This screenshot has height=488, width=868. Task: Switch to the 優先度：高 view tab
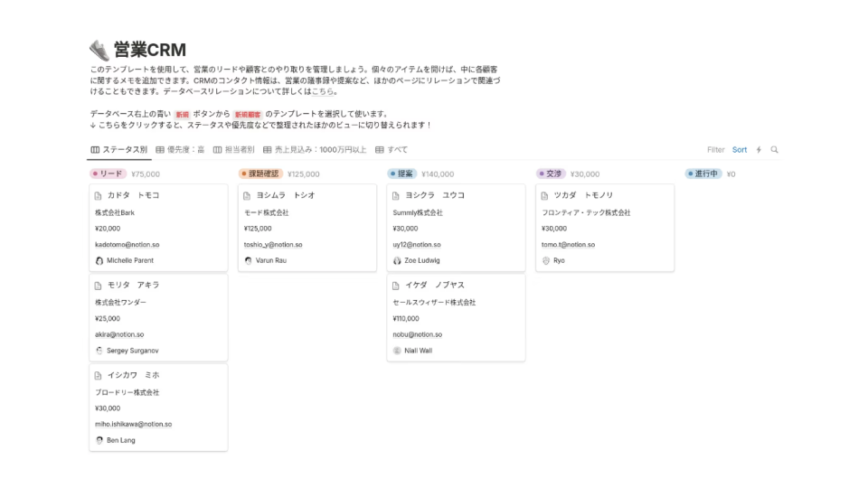(x=180, y=149)
